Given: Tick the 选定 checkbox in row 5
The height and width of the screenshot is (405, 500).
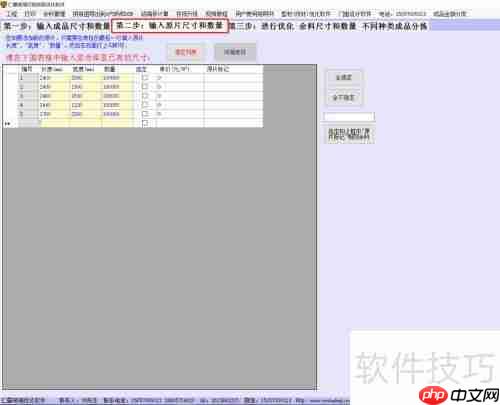Looking at the screenshot, I should (x=145, y=114).
